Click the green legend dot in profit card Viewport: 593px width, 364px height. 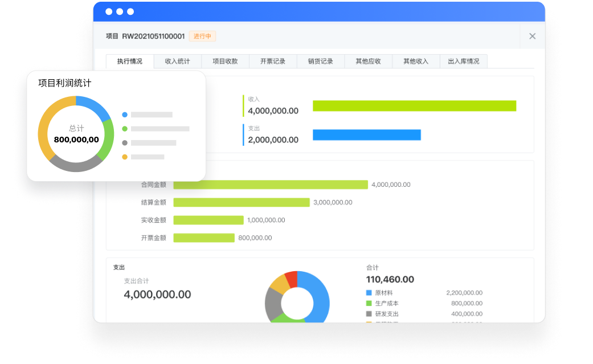[125, 129]
